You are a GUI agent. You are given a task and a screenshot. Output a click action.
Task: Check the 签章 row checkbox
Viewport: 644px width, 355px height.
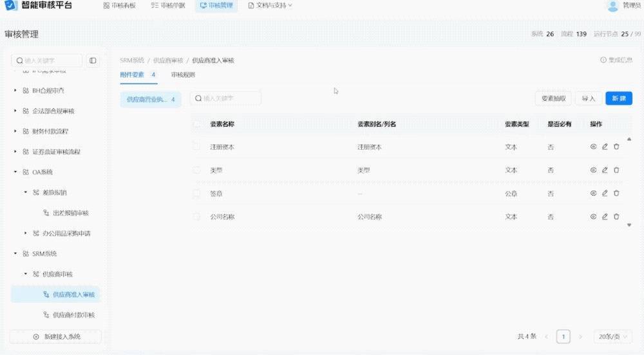tap(196, 193)
